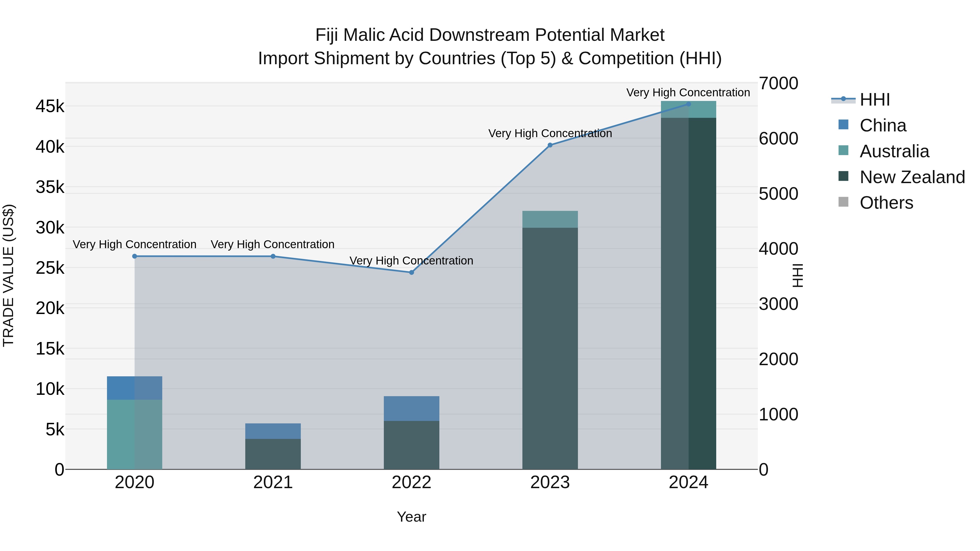Viewport: 980px width, 551px height.
Task: Click Very High Concentration label above 2021
Action: click(x=273, y=245)
